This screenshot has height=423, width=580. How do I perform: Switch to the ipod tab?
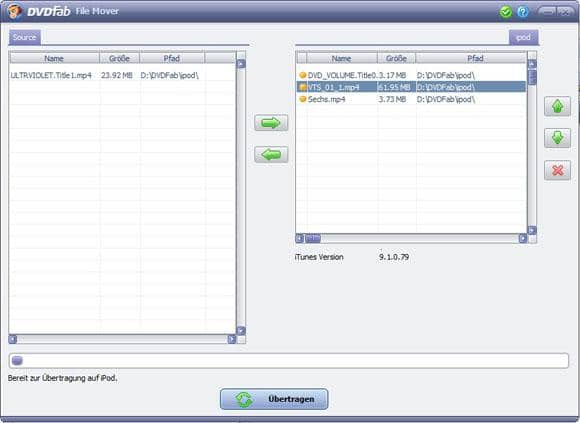pos(523,37)
